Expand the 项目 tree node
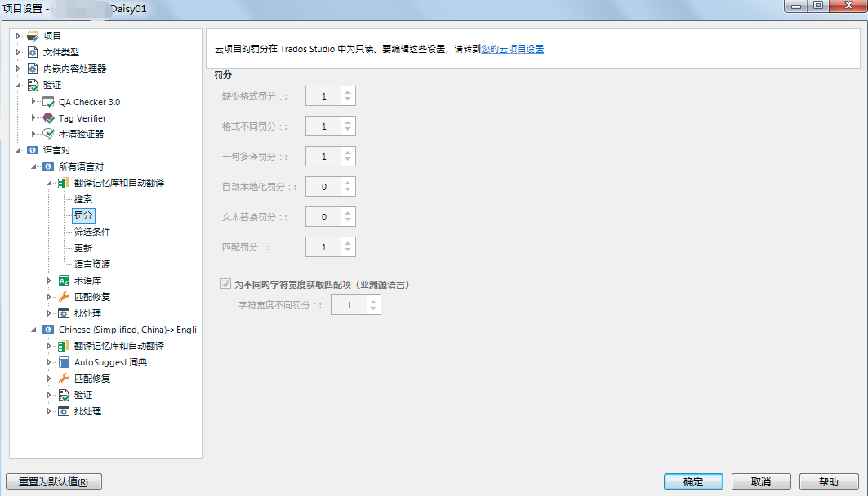The width and height of the screenshot is (868, 496). pos(18,36)
